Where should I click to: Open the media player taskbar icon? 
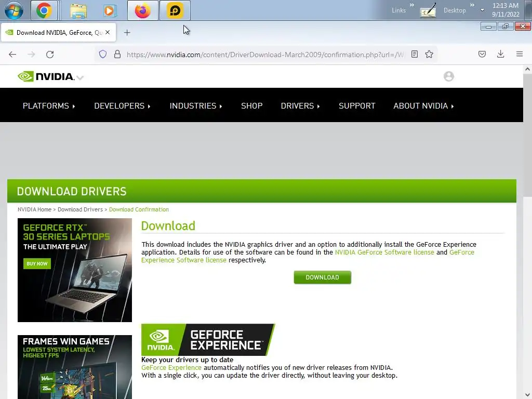pyautogui.click(x=109, y=10)
